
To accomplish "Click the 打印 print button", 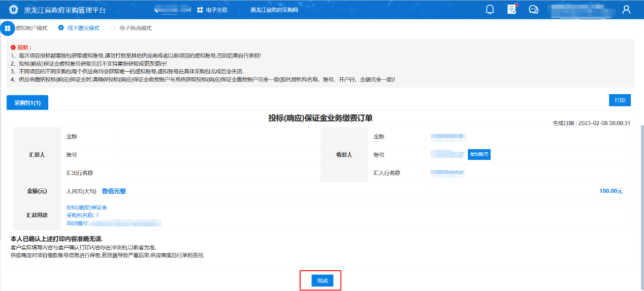I will (x=620, y=100).
